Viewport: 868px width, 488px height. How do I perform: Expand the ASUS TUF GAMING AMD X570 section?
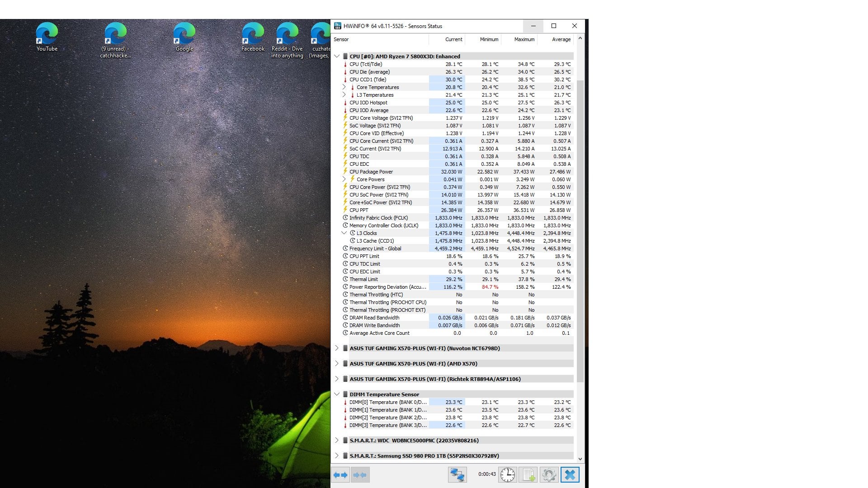(337, 364)
